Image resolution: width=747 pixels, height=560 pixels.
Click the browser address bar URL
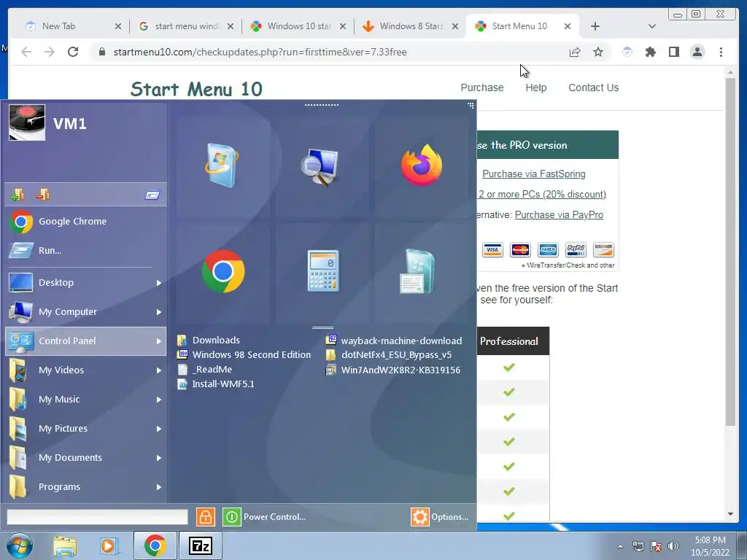(x=260, y=52)
